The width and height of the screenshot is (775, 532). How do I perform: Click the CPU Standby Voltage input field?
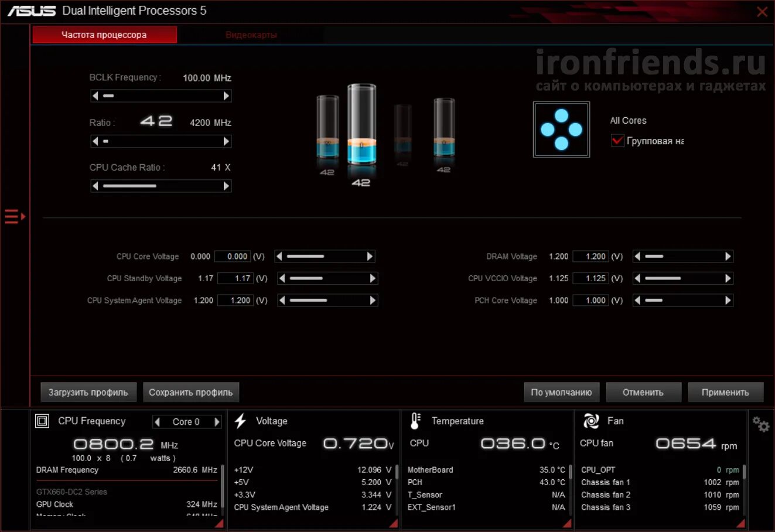tap(235, 278)
